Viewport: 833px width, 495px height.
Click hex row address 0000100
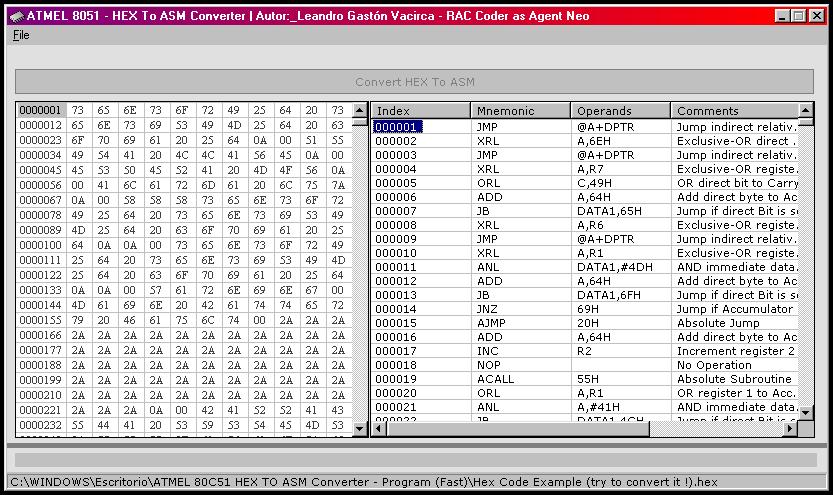point(41,245)
